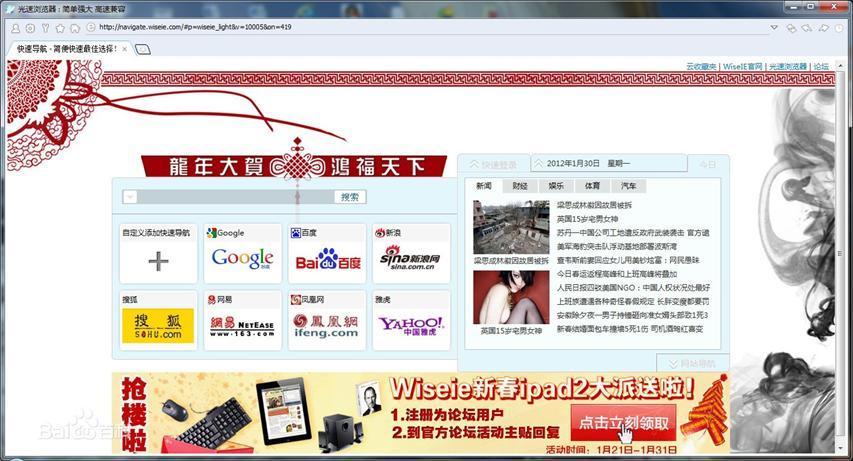The height and width of the screenshot is (461, 853).
Task: Click the Wiseie新春ipad2大派送 banner headline
Action: [542, 389]
